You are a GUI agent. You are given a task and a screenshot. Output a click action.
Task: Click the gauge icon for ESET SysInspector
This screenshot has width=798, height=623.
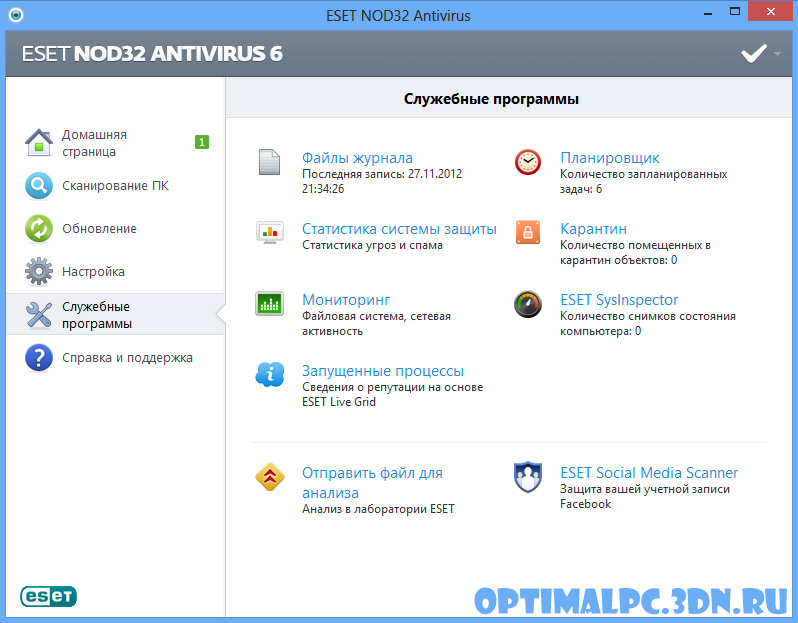pos(528,304)
